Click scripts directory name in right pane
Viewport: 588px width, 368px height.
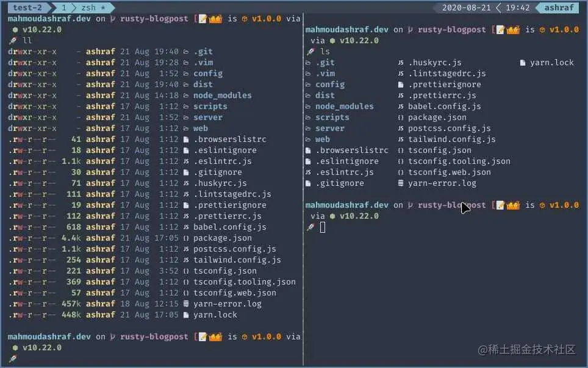(332, 118)
